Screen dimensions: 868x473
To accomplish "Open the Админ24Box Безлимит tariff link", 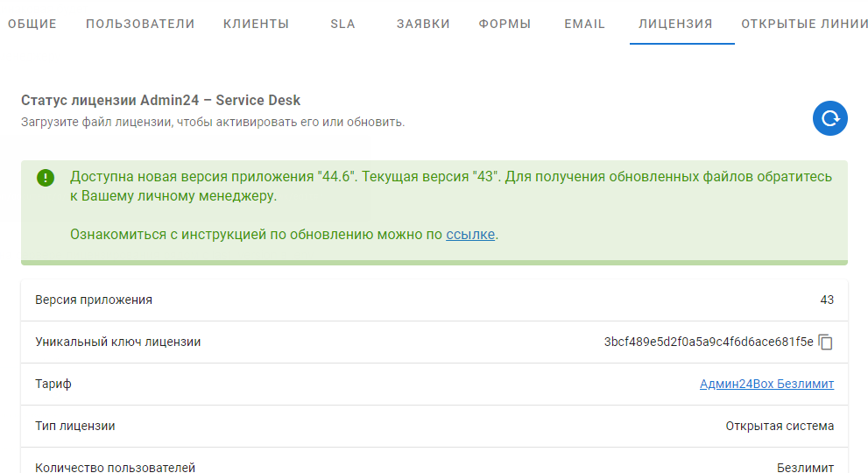I will tap(766, 384).
